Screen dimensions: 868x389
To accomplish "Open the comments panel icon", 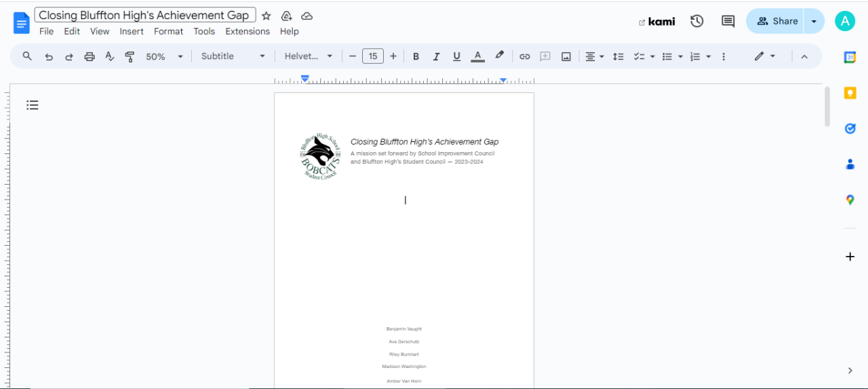I will point(728,21).
